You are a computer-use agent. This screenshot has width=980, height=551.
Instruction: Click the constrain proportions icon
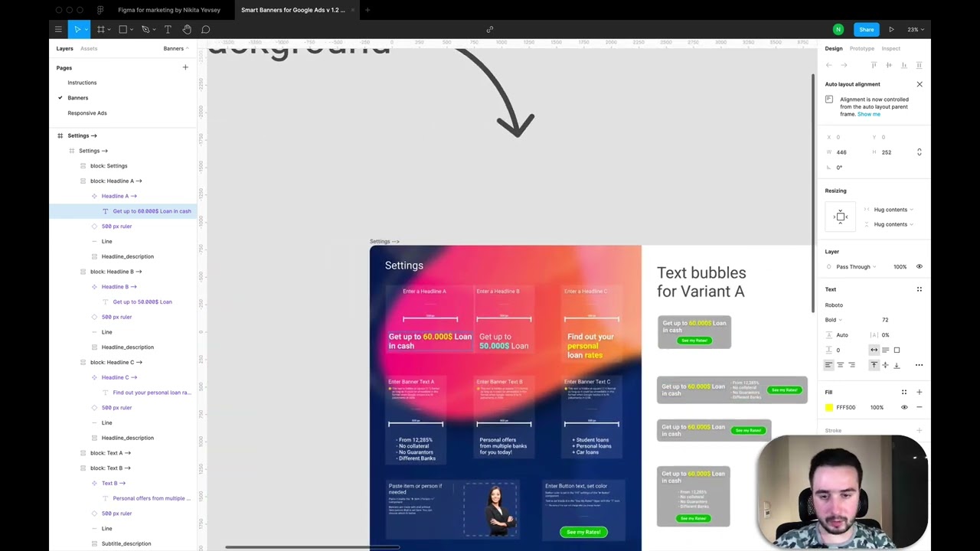tap(920, 152)
